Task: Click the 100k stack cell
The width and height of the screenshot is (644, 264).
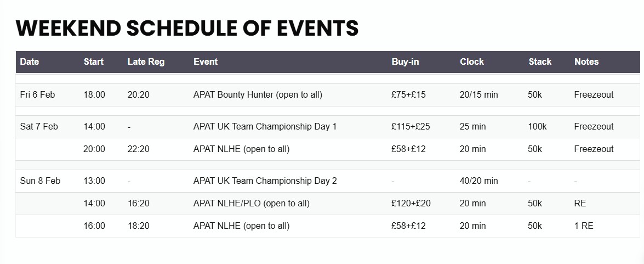Action: click(x=537, y=127)
